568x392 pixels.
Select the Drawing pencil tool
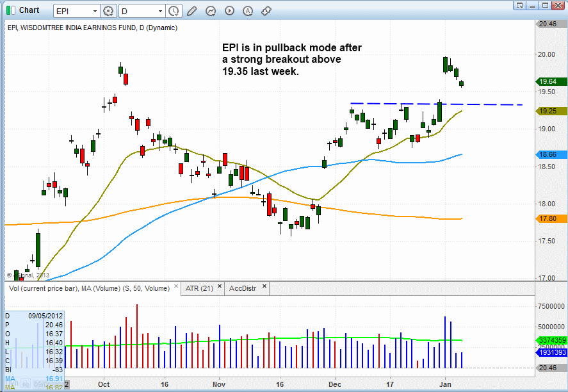tap(191, 11)
